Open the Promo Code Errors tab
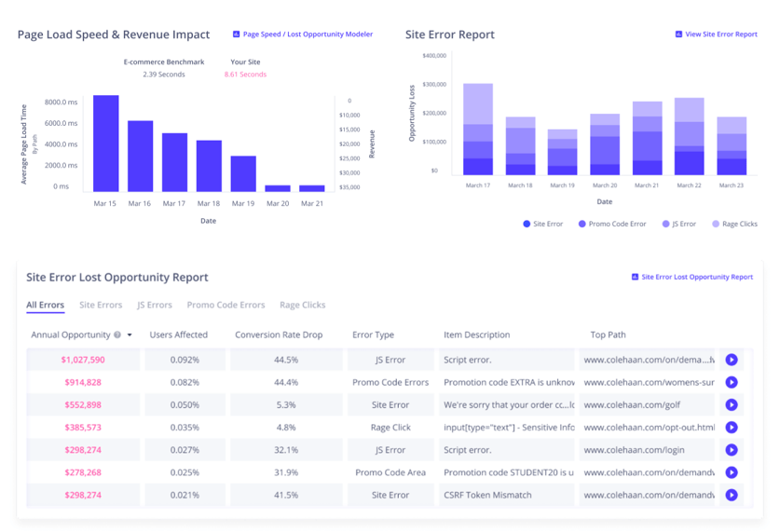Image resolution: width=780 pixels, height=532 pixels. pos(226,305)
